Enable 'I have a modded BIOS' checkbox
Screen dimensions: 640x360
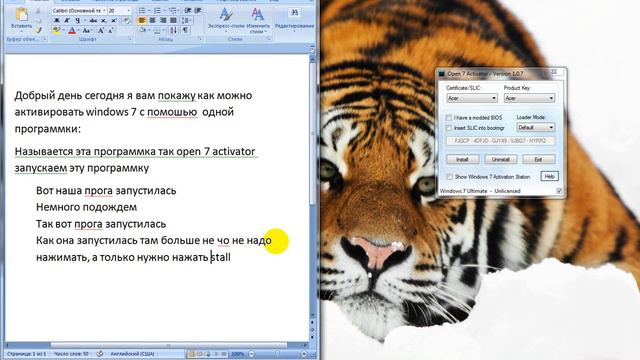(449, 118)
